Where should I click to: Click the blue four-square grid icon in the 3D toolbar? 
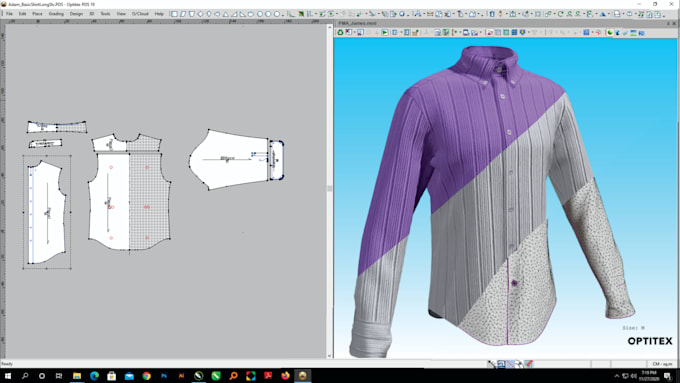pyautogui.click(x=514, y=33)
